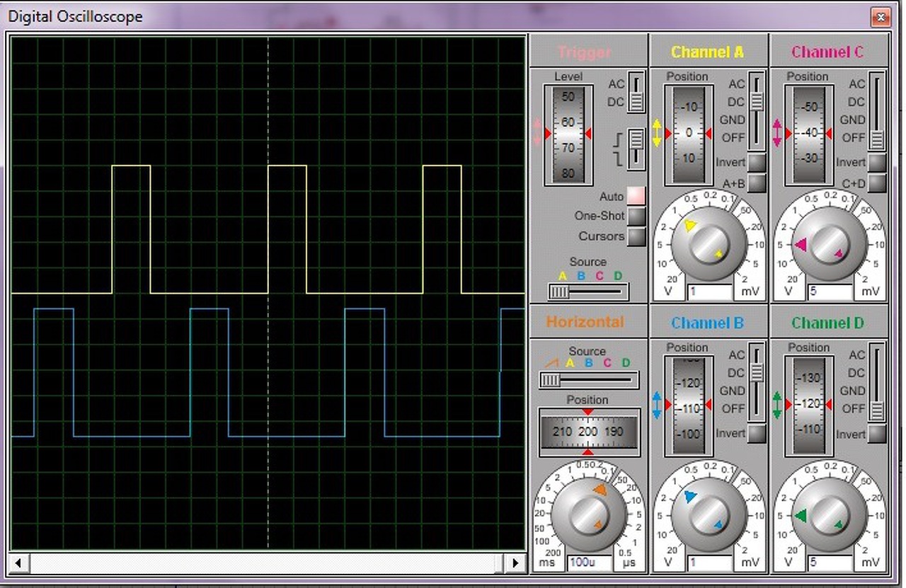
Task: Toggle the Channel A Invert button
Action: pos(757,163)
